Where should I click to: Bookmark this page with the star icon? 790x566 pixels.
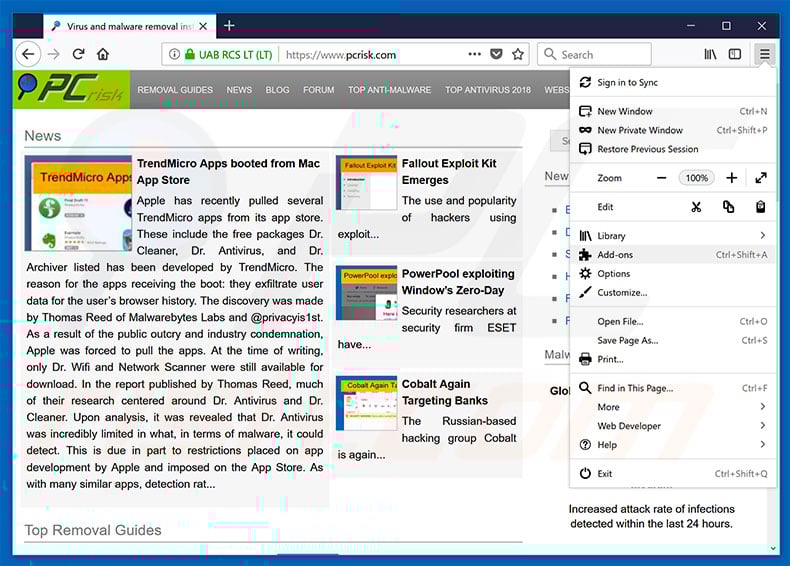click(x=517, y=54)
